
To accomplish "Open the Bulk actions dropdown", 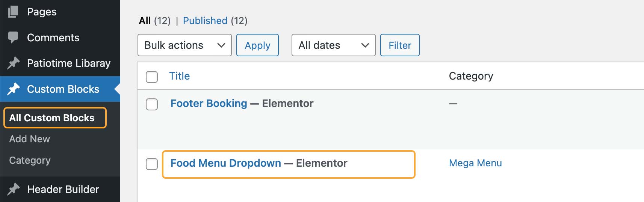I will (184, 45).
